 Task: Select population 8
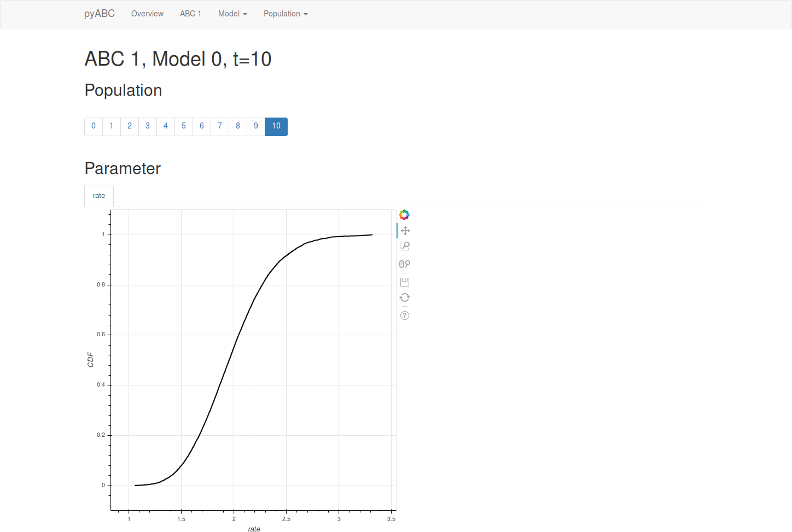[238, 126]
